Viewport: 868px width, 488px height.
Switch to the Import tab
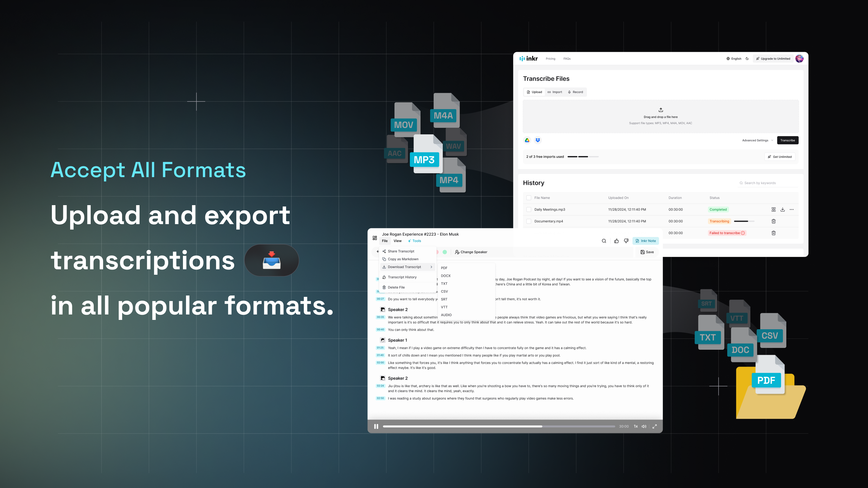click(555, 92)
